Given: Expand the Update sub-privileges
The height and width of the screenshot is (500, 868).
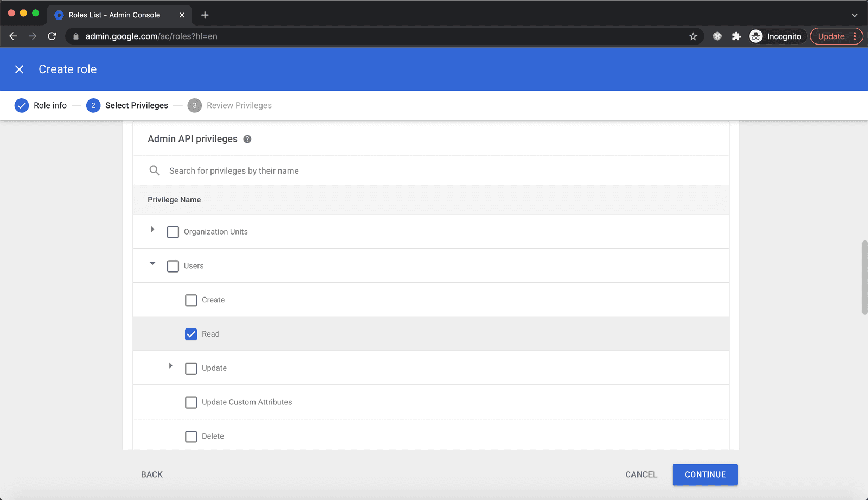Looking at the screenshot, I should coord(170,366).
